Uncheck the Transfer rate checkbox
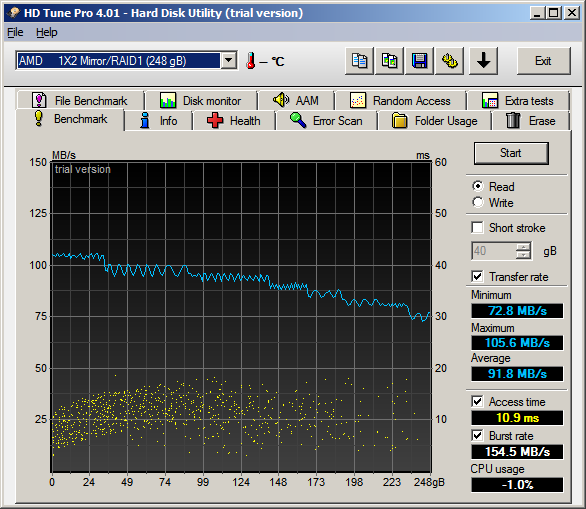Screen dimensions: 586x509 point(477,277)
